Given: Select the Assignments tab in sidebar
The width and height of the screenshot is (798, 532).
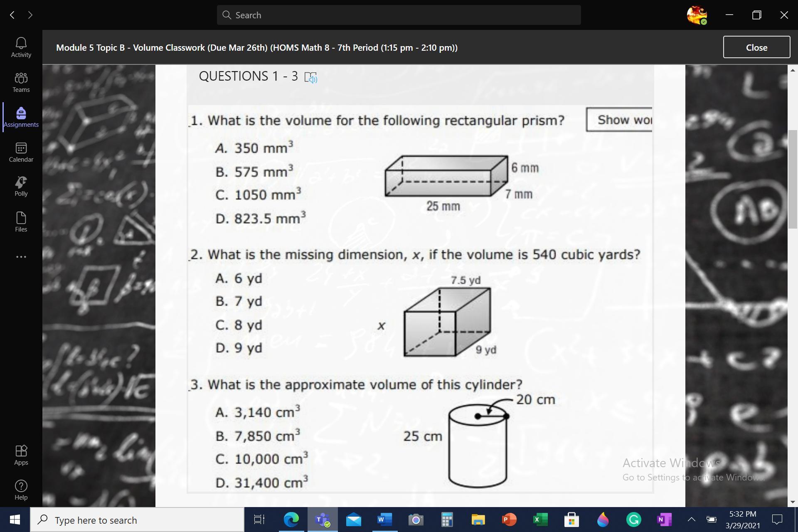Looking at the screenshot, I should [21, 117].
